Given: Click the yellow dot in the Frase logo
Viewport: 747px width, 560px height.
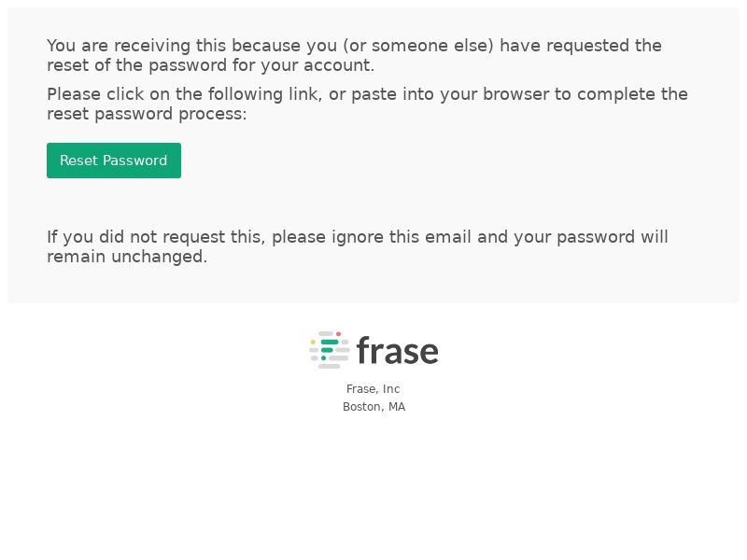Looking at the screenshot, I should click(313, 342).
